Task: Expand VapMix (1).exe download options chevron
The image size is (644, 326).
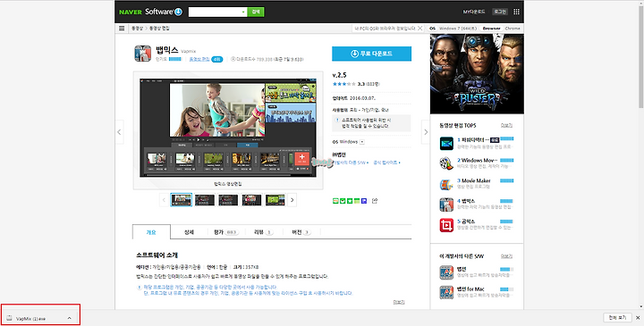Action: click(69, 318)
